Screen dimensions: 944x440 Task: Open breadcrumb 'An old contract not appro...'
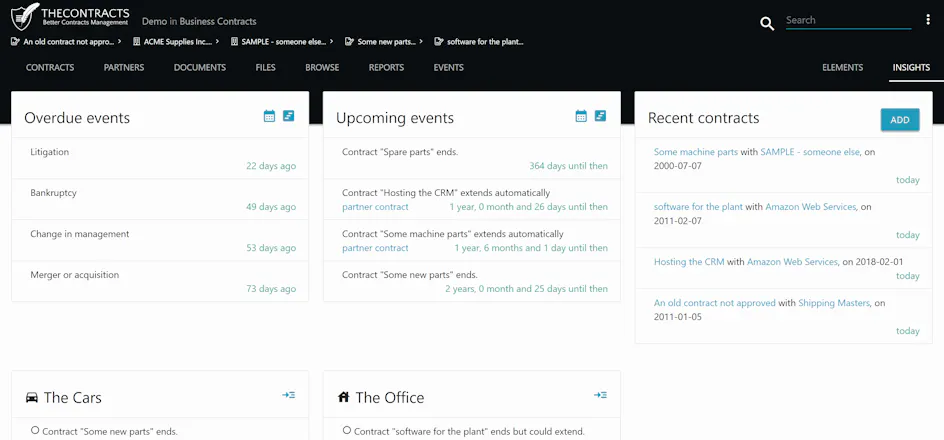(x=66, y=42)
